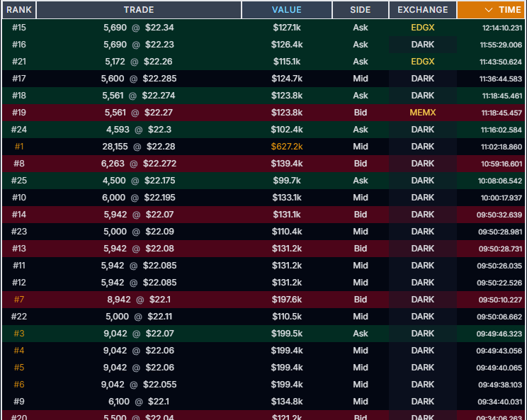Sort by the SIDE column header
This screenshot has height=420, width=527.
tap(361, 10)
